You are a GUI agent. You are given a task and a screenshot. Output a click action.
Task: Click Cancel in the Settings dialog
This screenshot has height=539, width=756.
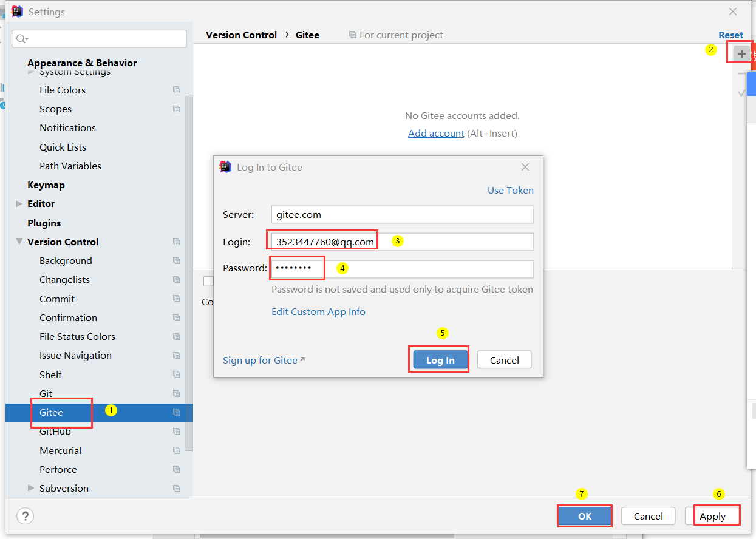pyautogui.click(x=648, y=516)
